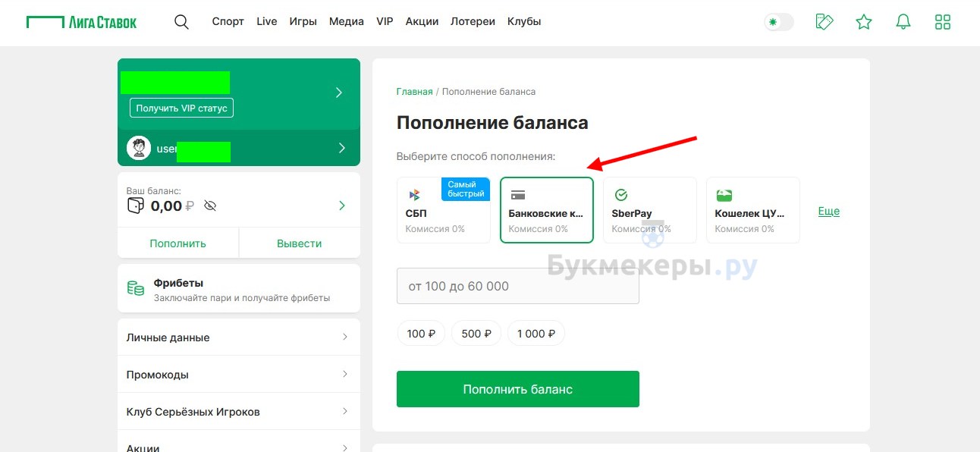Open notifications bell icon
The width and height of the screenshot is (980, 452).
click(903, 21)
